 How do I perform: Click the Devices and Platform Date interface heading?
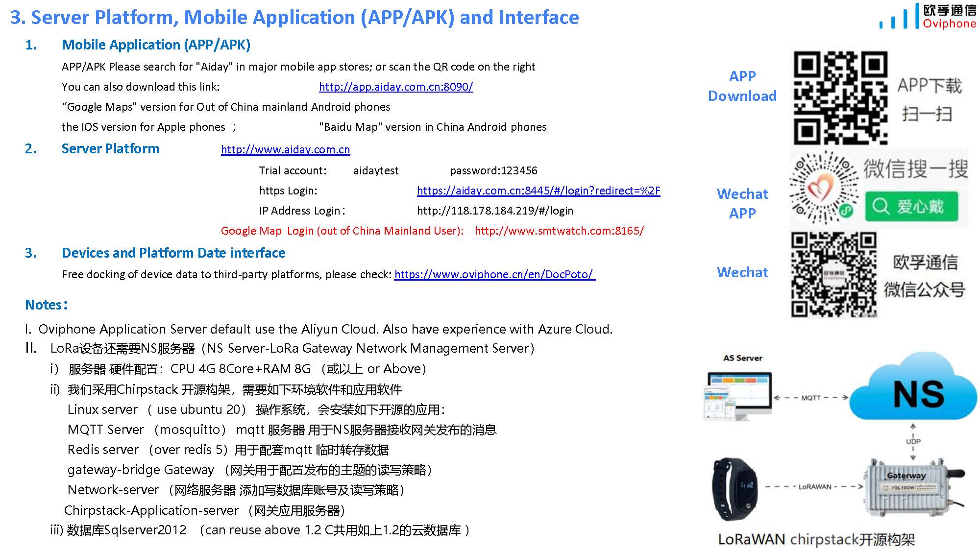(x=173, y=253)
